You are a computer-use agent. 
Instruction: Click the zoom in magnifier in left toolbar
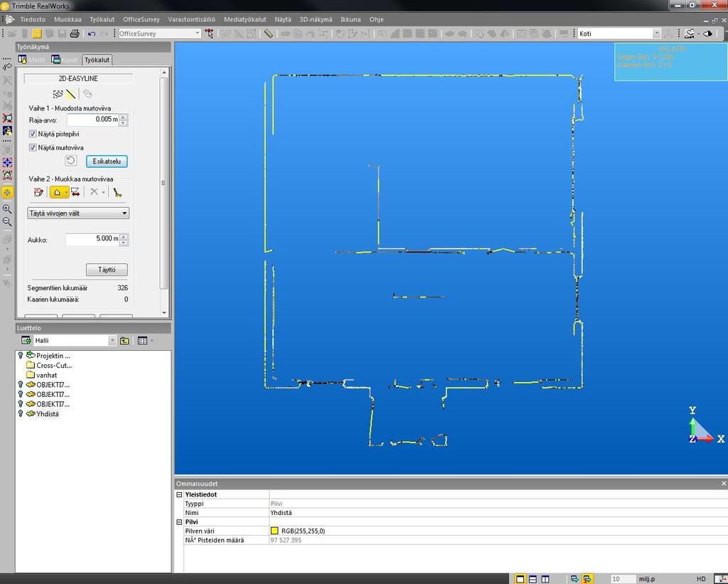click(x=7, y=209)
